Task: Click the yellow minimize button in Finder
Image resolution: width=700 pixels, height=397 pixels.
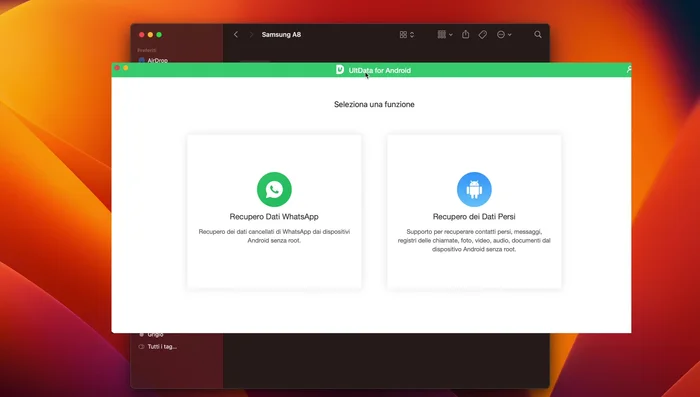Action: point(150,34)
